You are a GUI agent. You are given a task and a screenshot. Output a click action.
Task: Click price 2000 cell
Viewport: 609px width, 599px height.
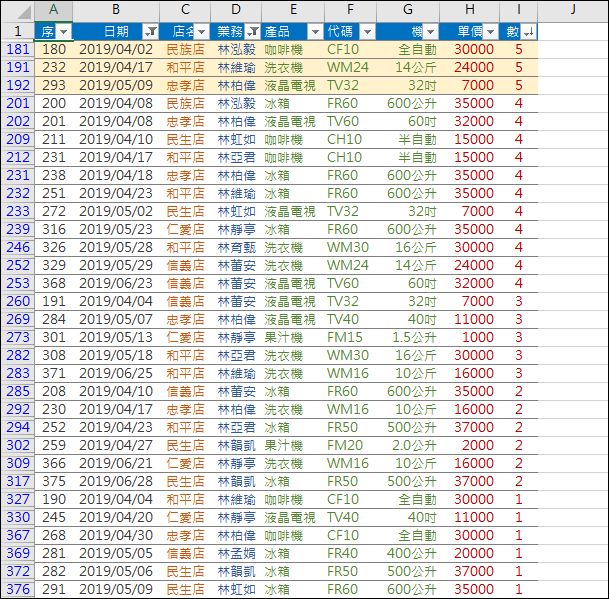[x=470, y=445]
